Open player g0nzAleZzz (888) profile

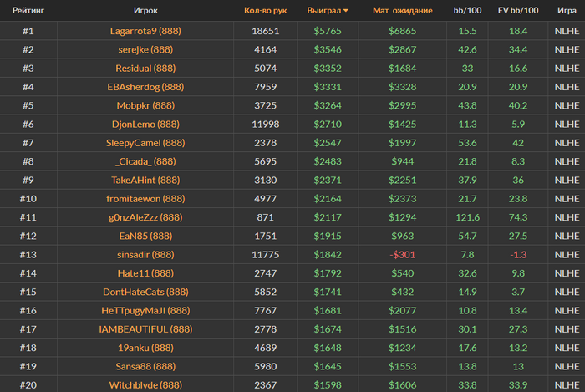pos(145,217)
